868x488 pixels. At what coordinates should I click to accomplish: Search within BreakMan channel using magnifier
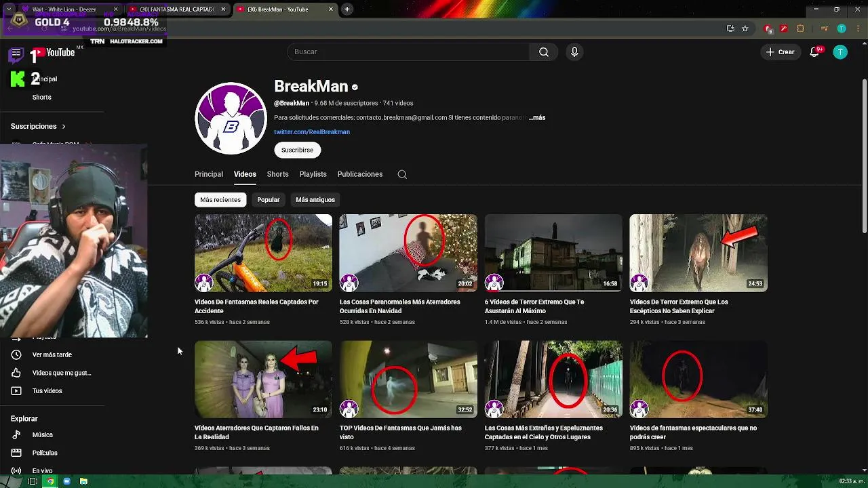402,174
